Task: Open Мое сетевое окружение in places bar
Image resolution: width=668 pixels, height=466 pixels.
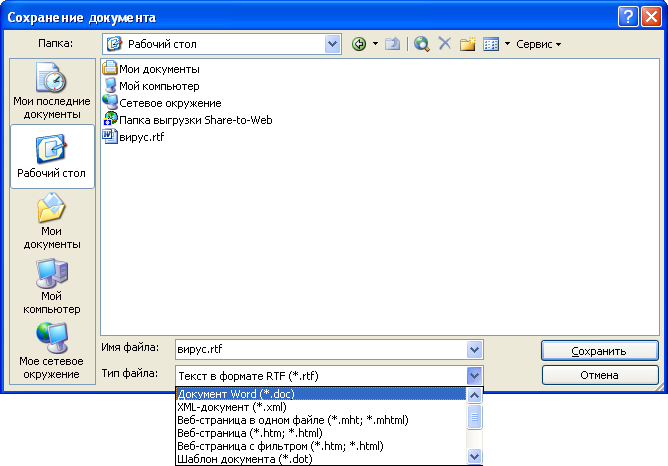Action: pyautogui.click(x=52, y=351)
